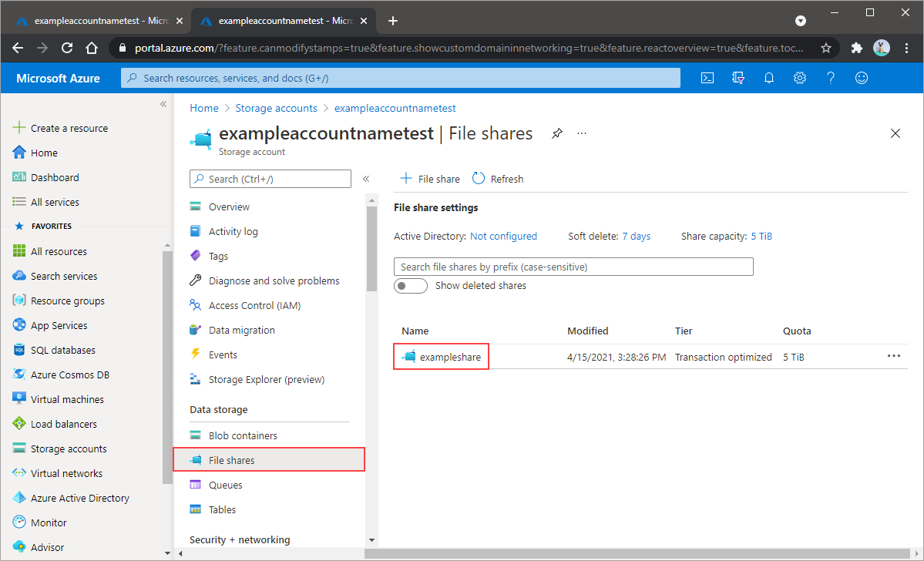
Task: Close the File shares blade
Action: 895,134
